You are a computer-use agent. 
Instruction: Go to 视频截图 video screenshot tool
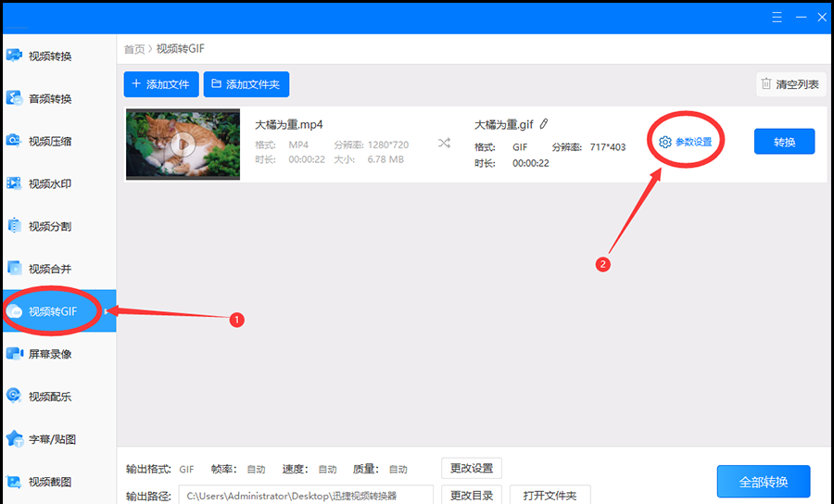(x=50, y=482)
